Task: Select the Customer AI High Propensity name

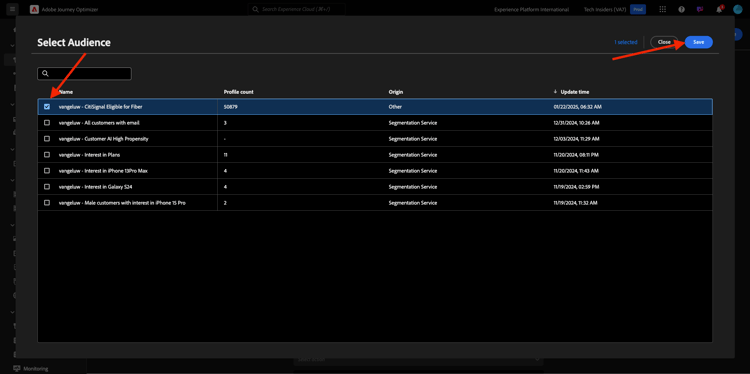Action: [104, 139]
